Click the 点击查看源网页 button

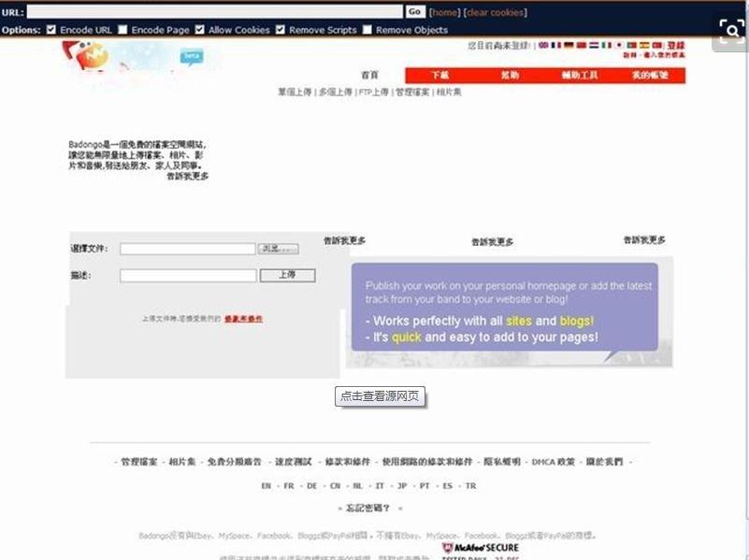(x=380, y=396)
